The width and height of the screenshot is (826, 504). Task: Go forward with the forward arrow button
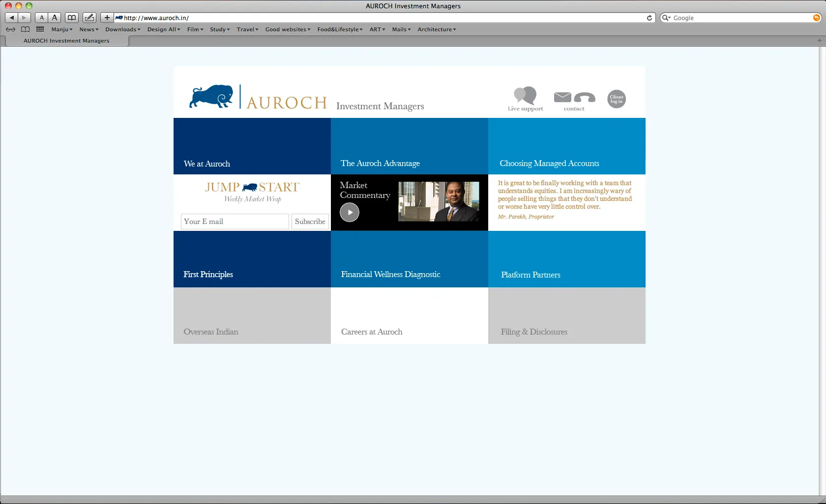25,18
